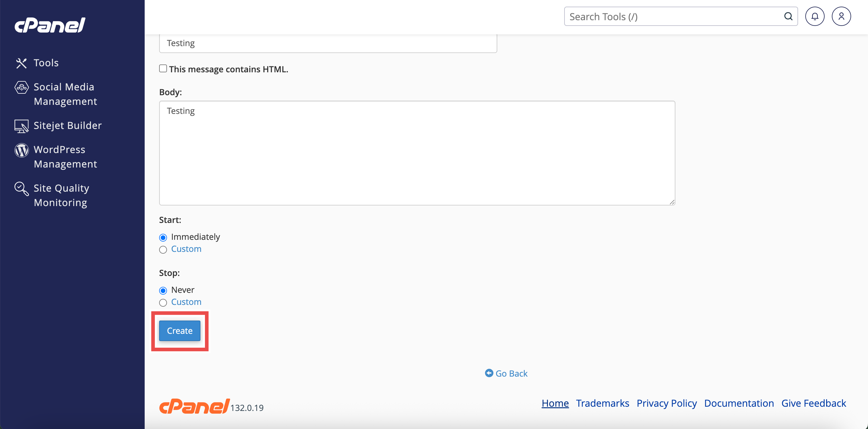Viewport: 868px width, 429px height.
Task: Click the Search Tools input field
Action: coord(674,17)
